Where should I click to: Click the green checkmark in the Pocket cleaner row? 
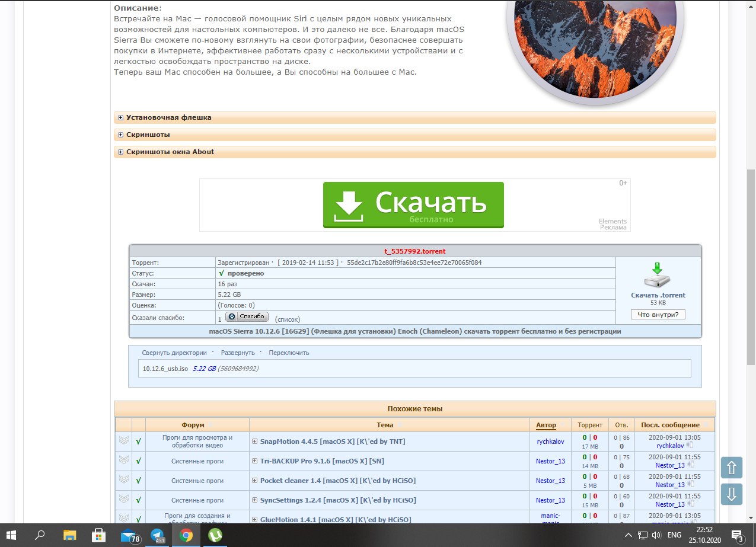[138, 480]
